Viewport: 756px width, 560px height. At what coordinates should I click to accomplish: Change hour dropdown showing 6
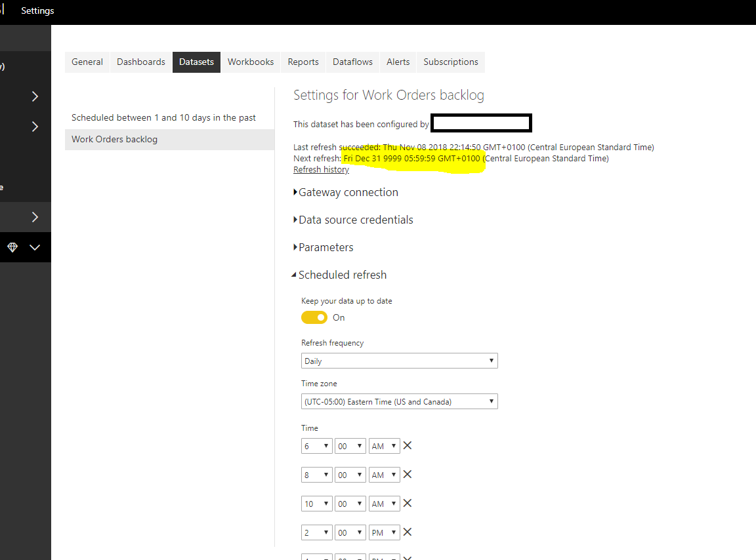pos(317,447)
